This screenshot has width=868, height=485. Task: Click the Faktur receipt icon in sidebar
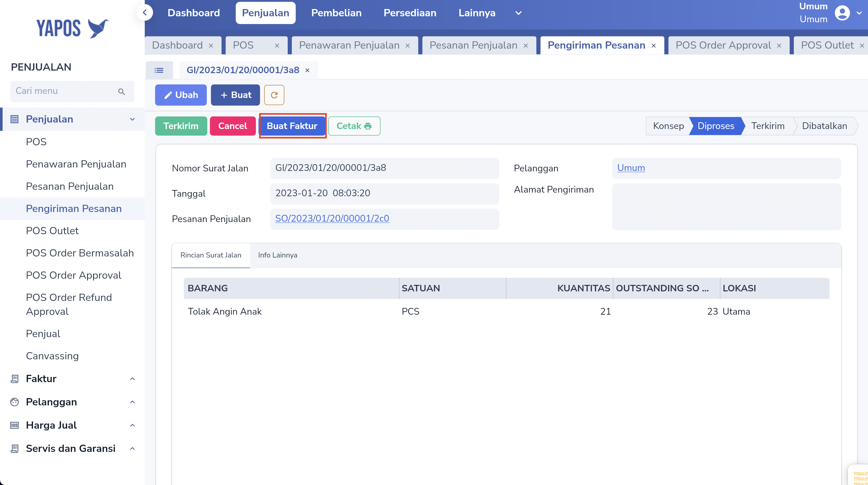[x=14, y=378]
